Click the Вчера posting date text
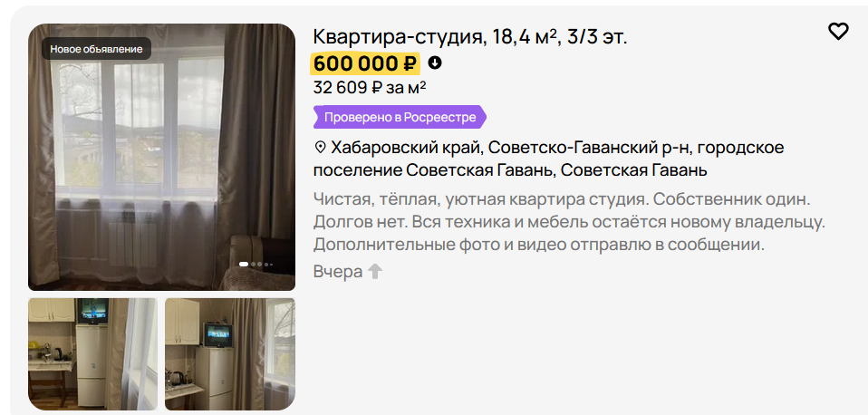Viewport: 868px width, 415px height. 338,272
